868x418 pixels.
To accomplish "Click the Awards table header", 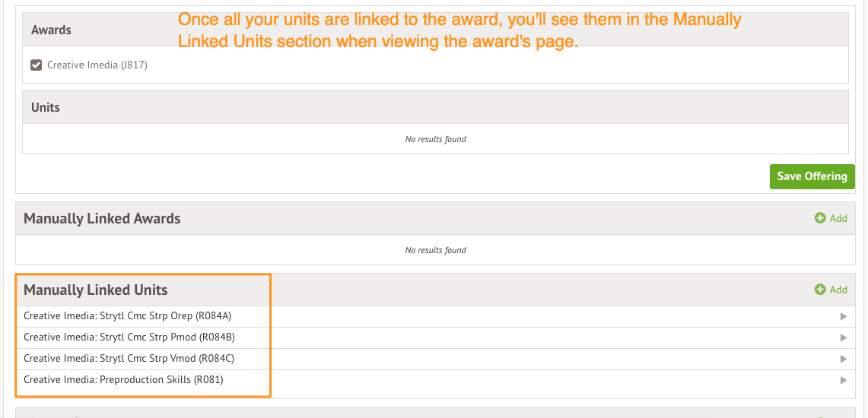I will point(52,30).
